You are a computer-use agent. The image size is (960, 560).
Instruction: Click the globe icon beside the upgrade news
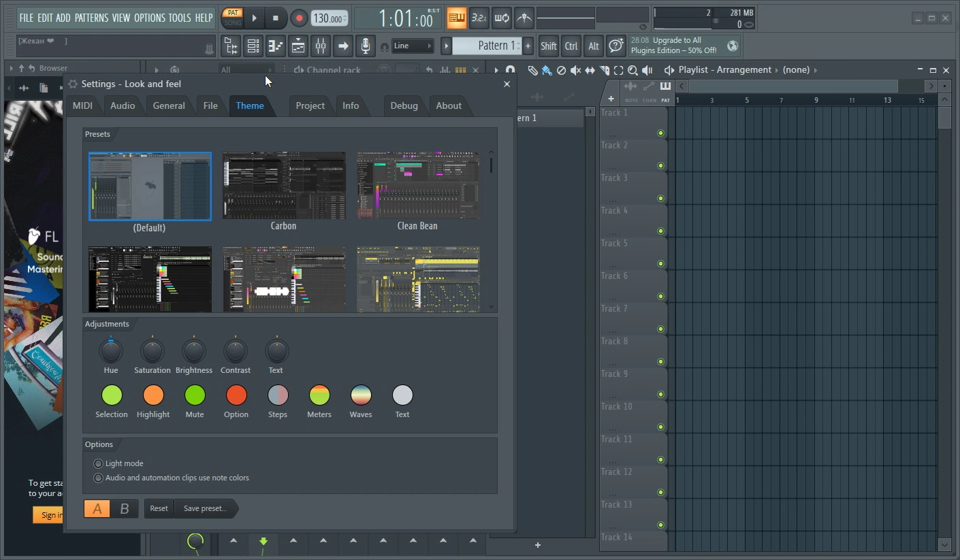pos(733,46)
